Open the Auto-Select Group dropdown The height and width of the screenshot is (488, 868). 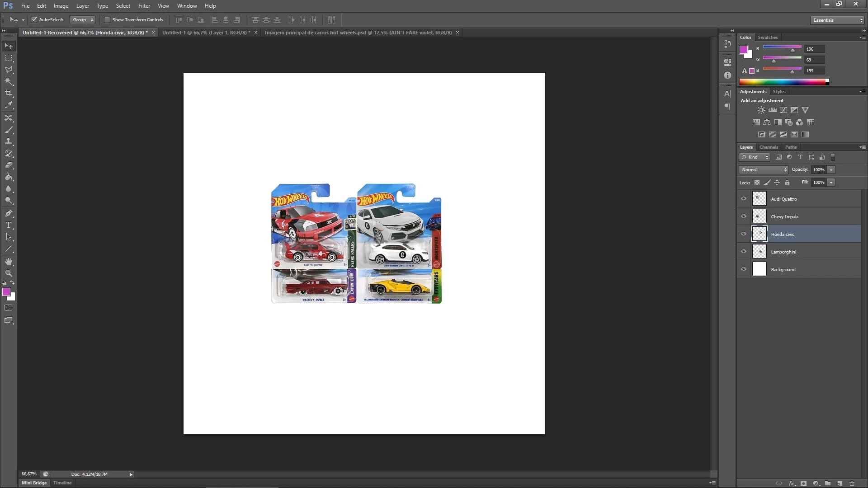pos(83,20)
